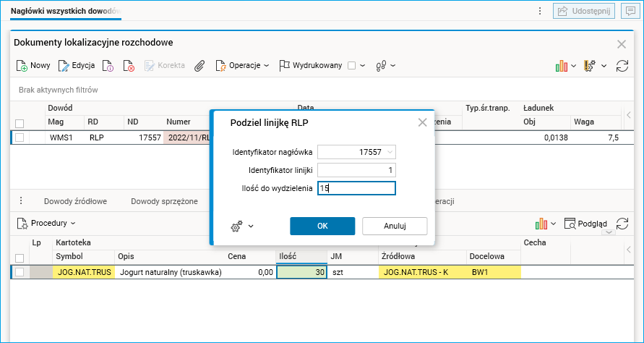Click delete document icon with red X
This screenshot has width=644, height=343.
click(x=129, y=66)
